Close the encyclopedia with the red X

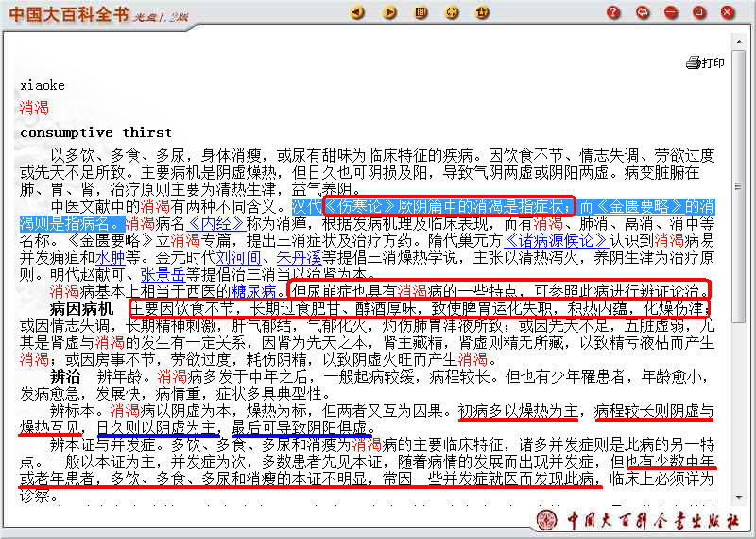click(728, 12)
